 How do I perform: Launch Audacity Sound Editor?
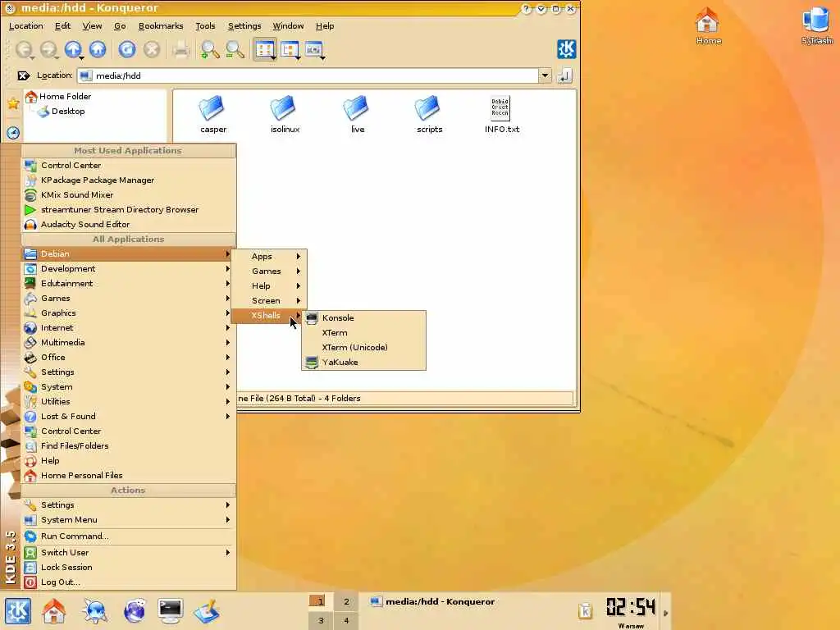128,225
